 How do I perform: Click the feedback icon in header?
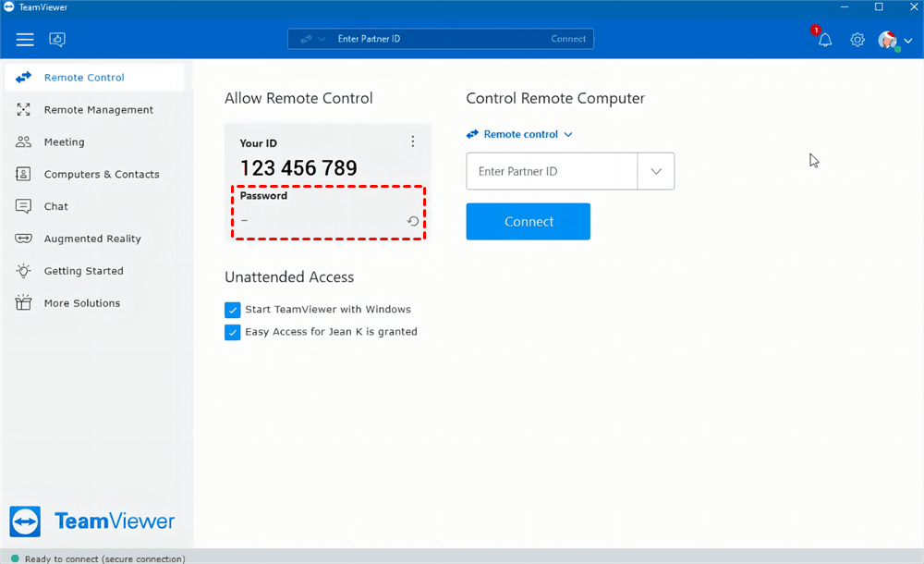(x=57, y=39)
